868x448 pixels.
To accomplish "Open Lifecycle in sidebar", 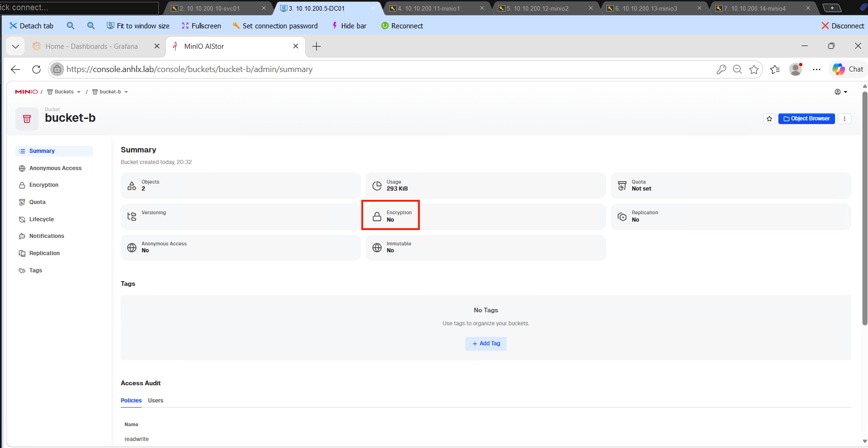I will pyautogui.click(x=36, y=219).
